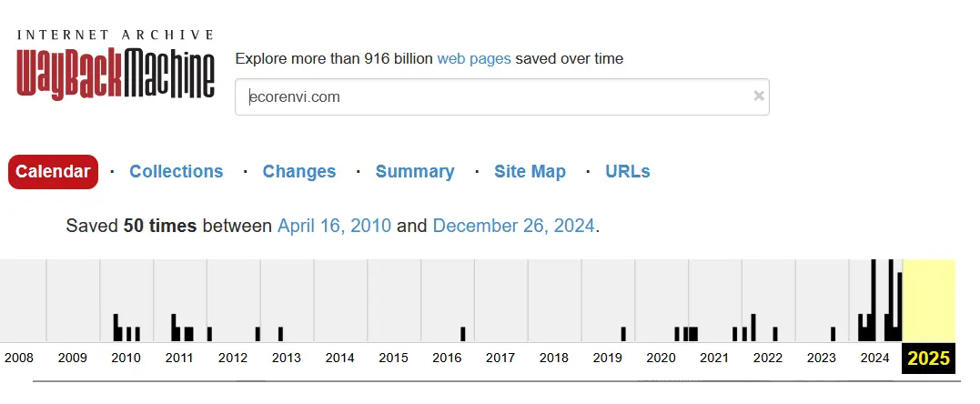The image size is (980, 404).
Task: Open the April 16, 2010 first capture link
Action: pyautogui.click(x=334, y=226)
